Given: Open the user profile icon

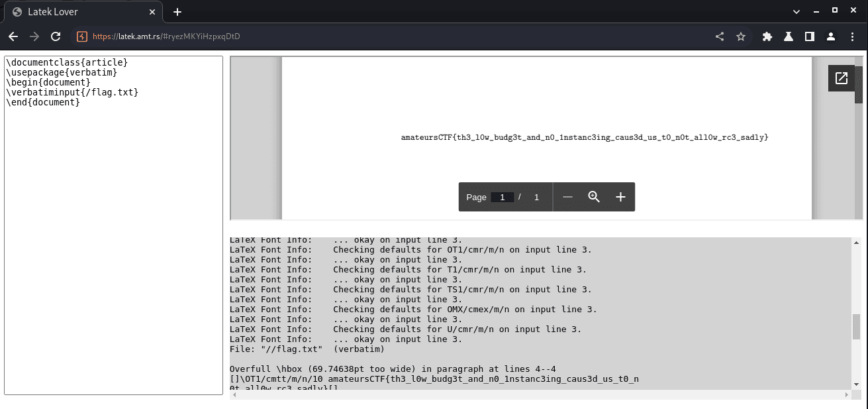Looking at the screenshot, I should click(830, 36).
